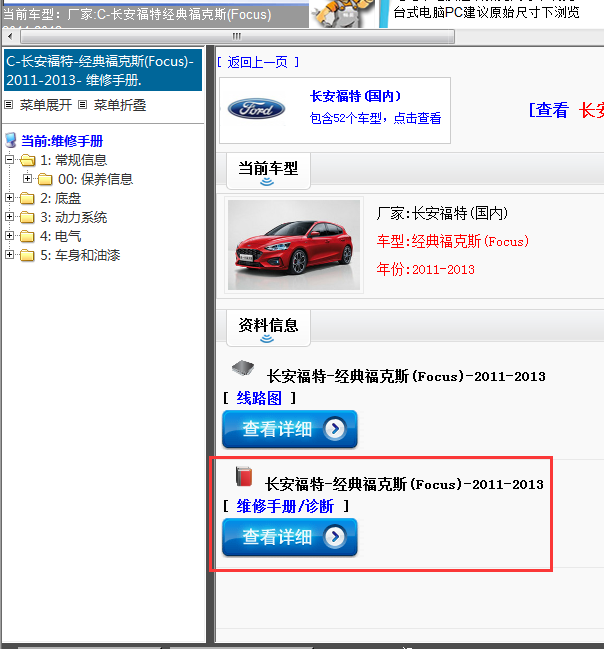Click the 年份:2011-2013 text

coord(426,269)
